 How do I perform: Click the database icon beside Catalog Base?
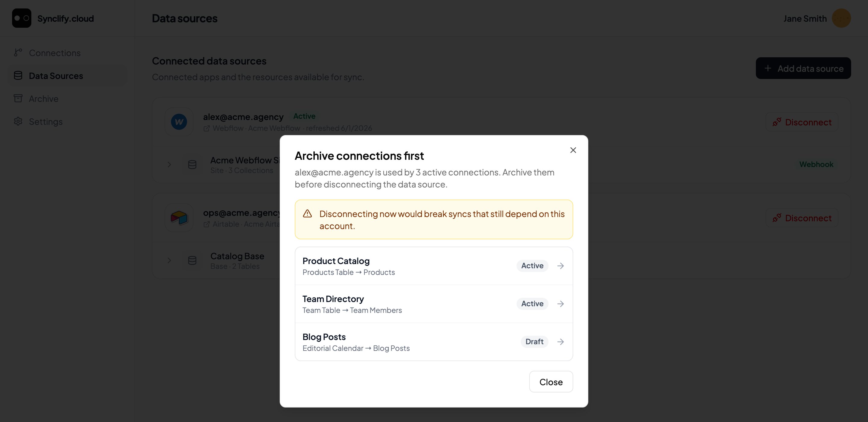click(192, 260)
